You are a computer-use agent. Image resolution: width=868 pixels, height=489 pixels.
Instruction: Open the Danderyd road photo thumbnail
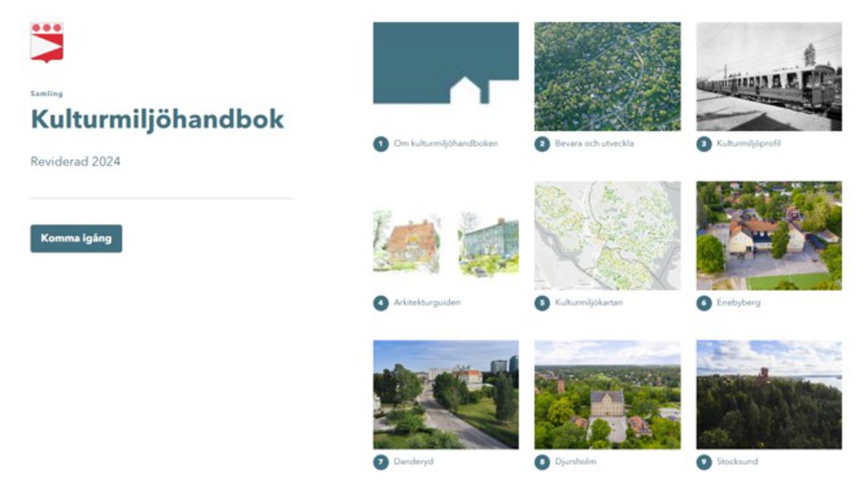(446, 395)
